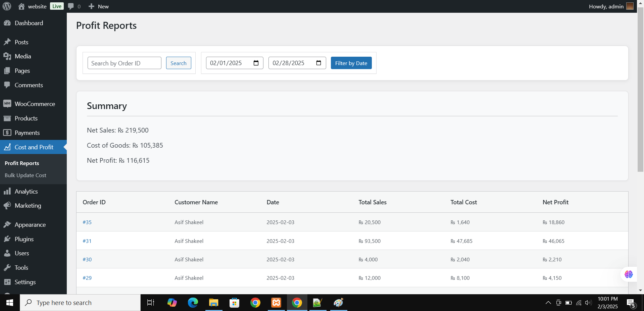The image size is (644, 311).
Task: Open order #35 link
Action: click(87, 222)
